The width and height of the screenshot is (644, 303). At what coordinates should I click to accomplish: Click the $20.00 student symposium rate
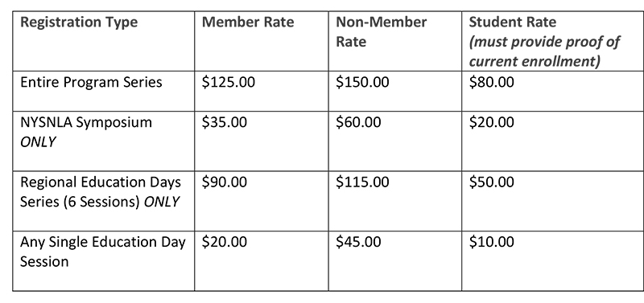[491, 122]
